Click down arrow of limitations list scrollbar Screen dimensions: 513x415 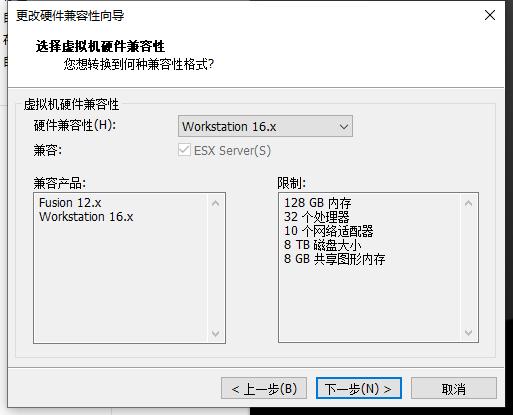[468, 333]
